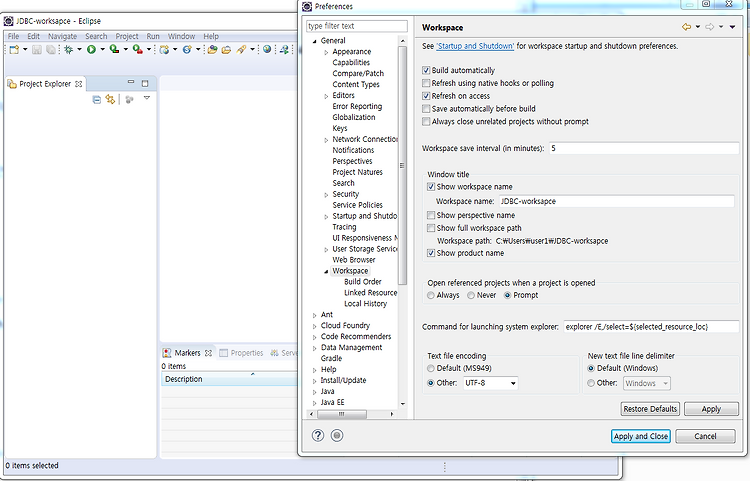750x481 pixels.
Task: Close the Markers tab with its X
Action: click(208, 353)
